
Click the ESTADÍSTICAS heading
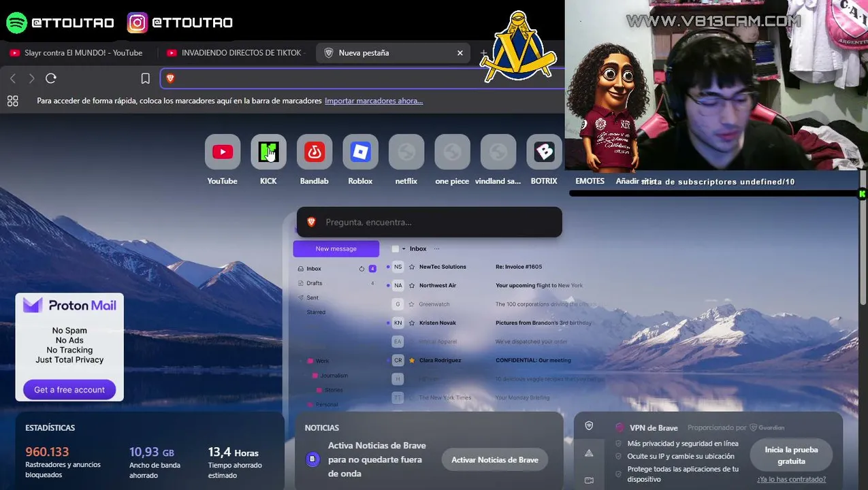50,427
